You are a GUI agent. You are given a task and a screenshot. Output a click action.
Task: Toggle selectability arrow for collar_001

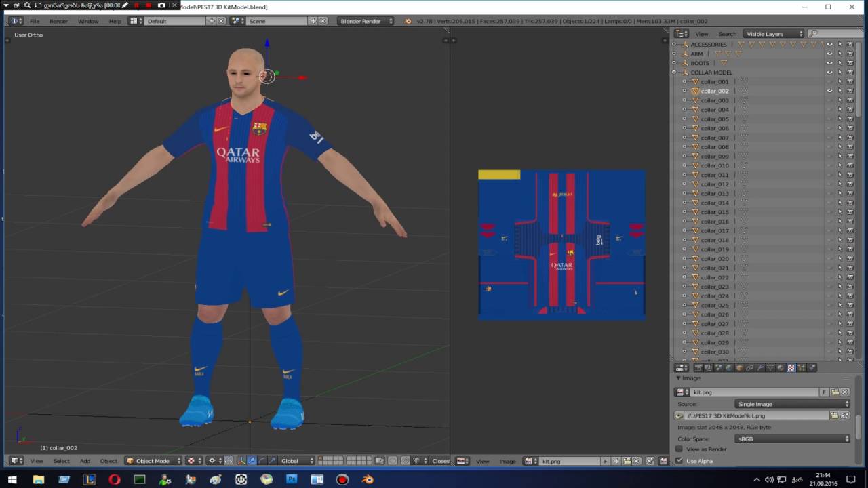click(x=840, y=82)
